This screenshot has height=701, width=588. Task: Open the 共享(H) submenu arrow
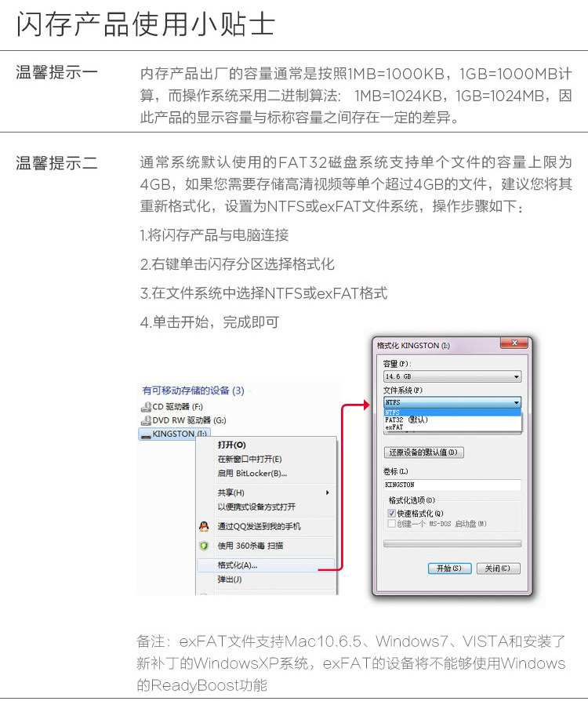point(328,492)
